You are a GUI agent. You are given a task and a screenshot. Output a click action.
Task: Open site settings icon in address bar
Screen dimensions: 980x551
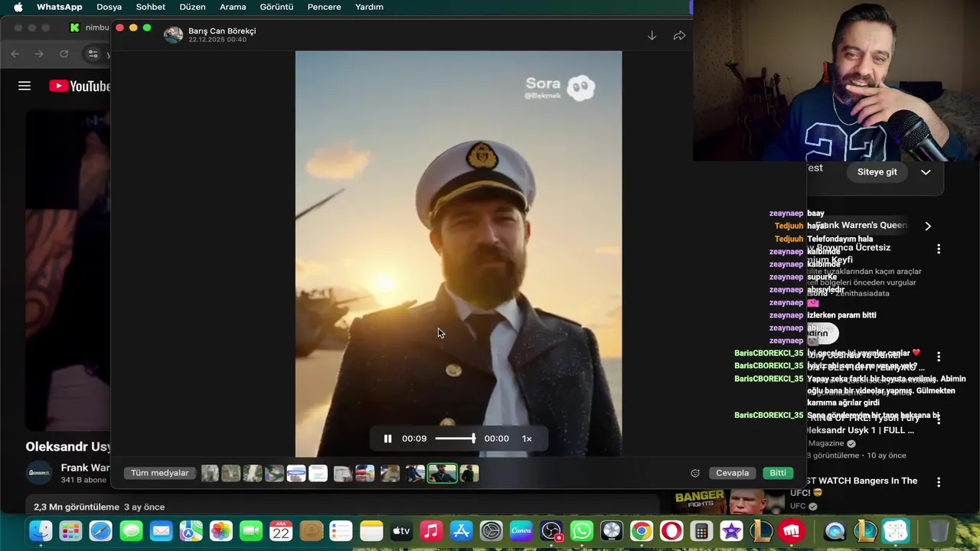[x=93, y=54]
